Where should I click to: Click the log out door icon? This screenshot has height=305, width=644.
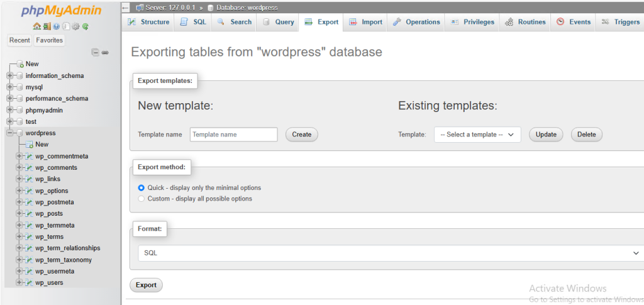click(47, 26)
